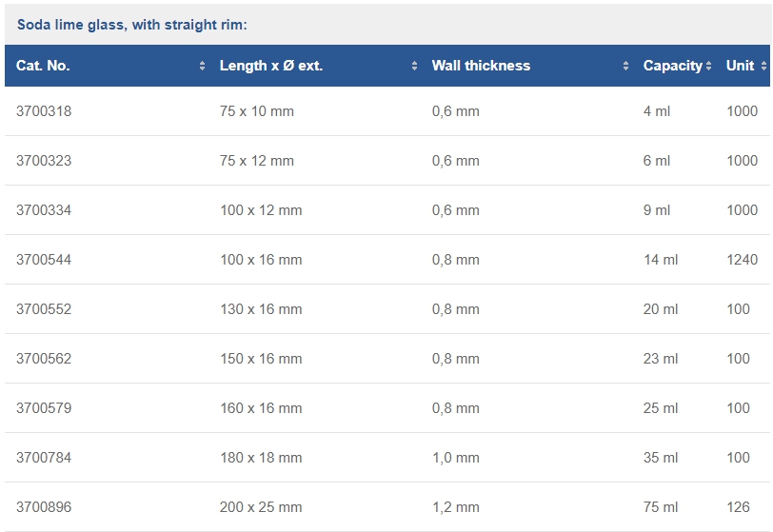Image resolution: width=773 pixels, height=532 pixels.
Task: Click the 75 ml capacity cell
Action: pos(661,507)
